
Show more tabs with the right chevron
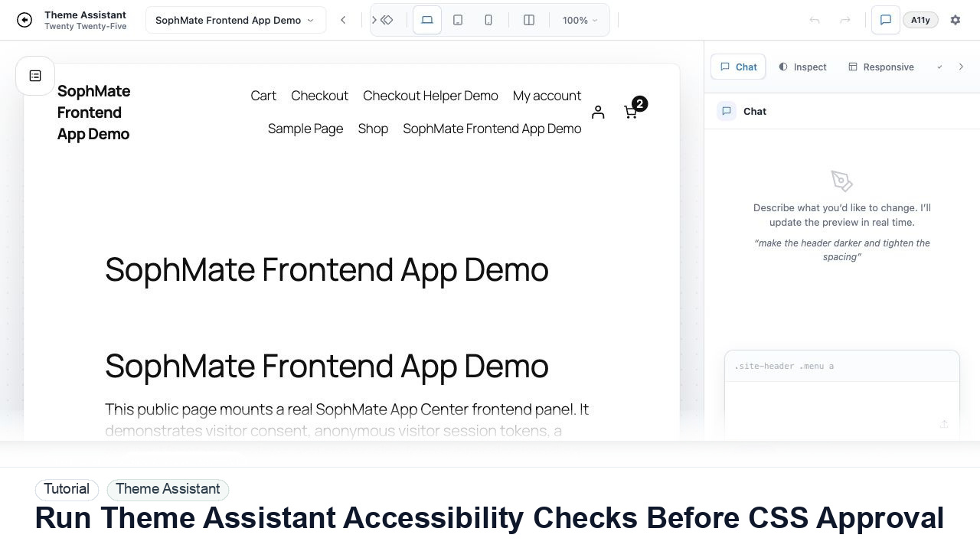point(962,67)
